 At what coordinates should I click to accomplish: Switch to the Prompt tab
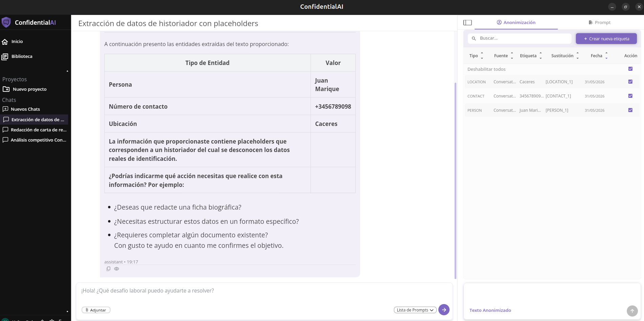pos(600,23)
